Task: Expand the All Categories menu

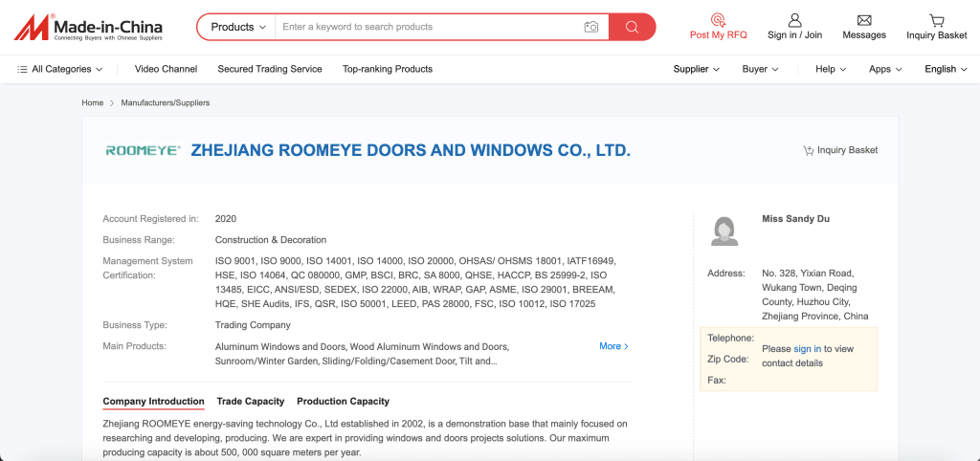Action: [x=60, y=69]
